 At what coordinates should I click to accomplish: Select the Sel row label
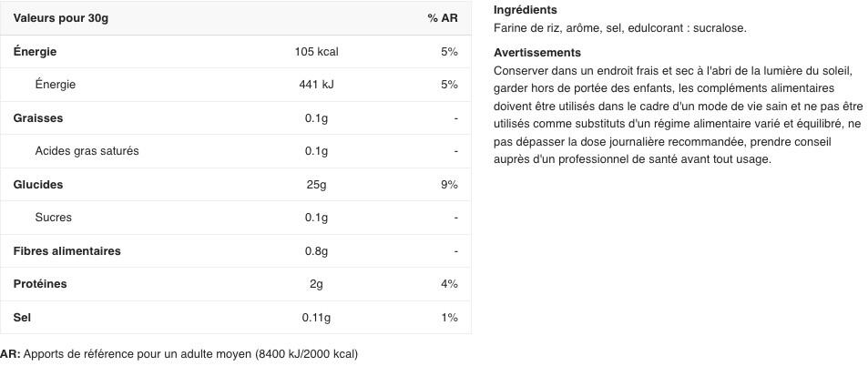coord(22,318)
